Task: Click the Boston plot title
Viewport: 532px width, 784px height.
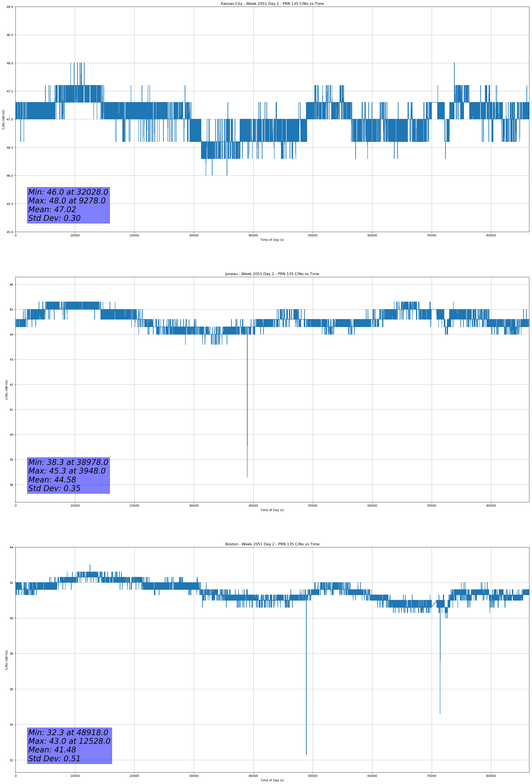Action: click(272, 544)
